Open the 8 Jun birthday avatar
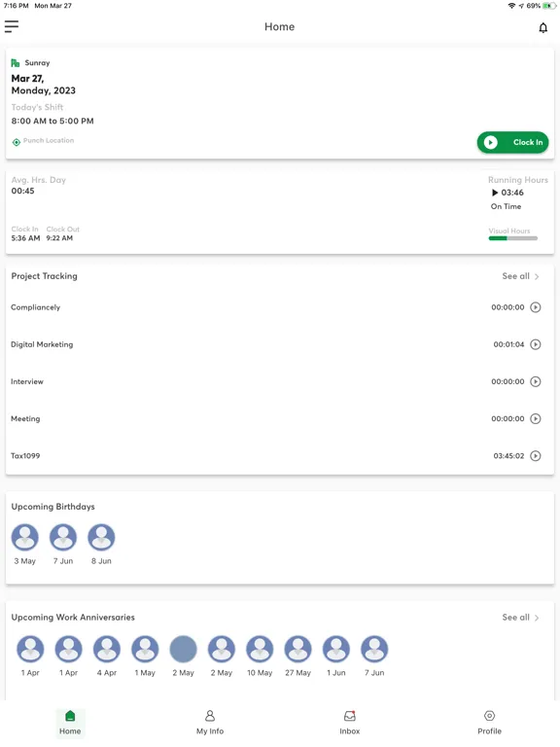 coord(101,537)
